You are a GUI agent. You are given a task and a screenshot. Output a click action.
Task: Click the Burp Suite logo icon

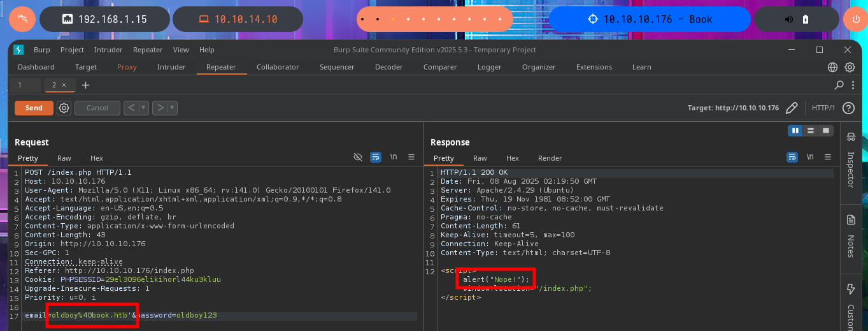(18, 50)
